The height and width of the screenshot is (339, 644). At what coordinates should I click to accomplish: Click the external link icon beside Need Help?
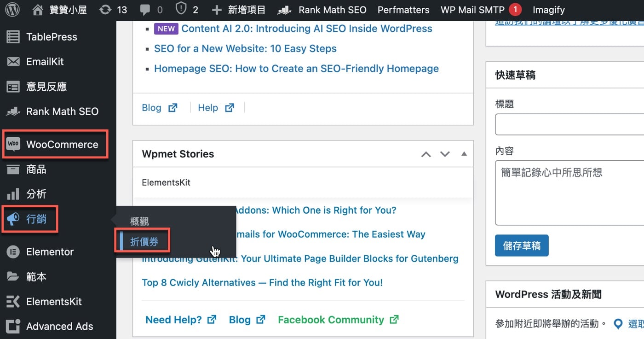point(212,319)
